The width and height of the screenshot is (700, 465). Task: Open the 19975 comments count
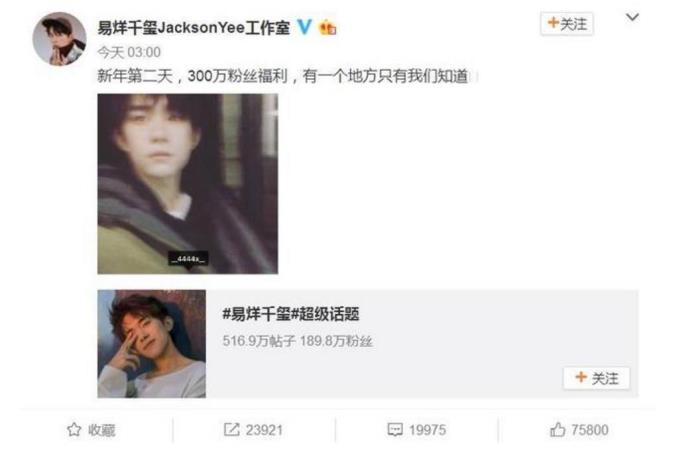[x=427, y=430]
